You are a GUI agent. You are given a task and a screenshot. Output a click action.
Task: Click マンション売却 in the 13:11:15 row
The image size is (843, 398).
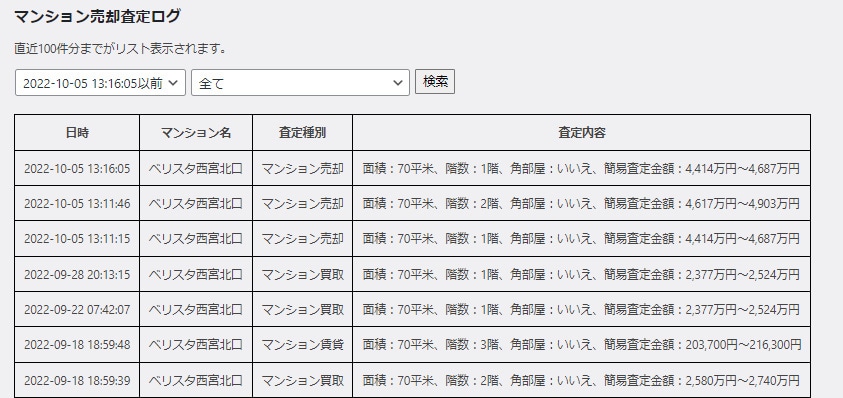[x=302, y=239]
